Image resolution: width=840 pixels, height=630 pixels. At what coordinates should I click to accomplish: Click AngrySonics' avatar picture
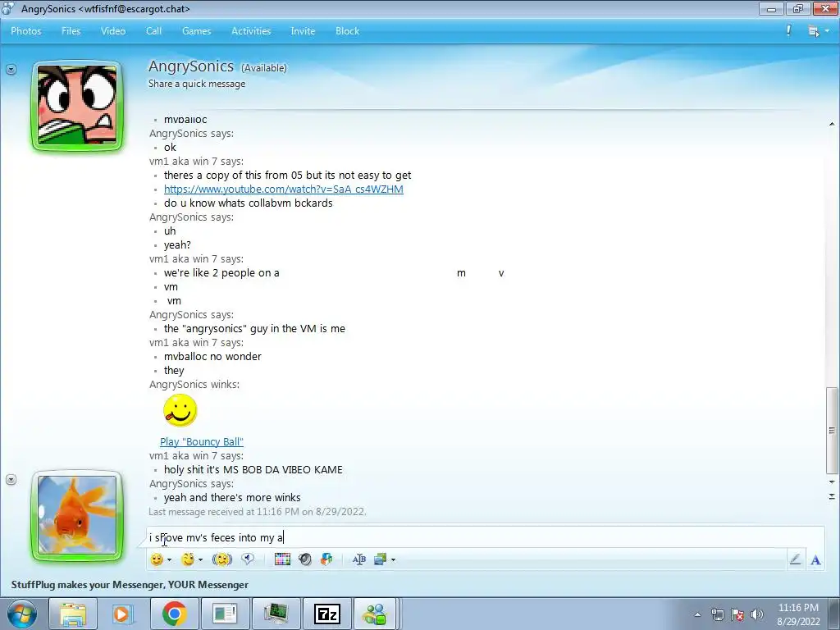[x=77, y=106]
